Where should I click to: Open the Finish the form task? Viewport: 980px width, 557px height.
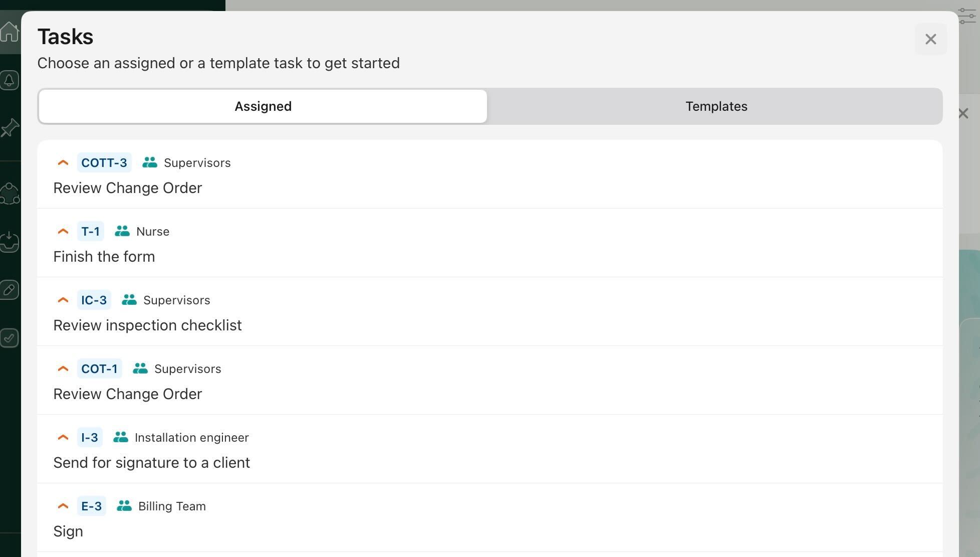pos(104,257)
